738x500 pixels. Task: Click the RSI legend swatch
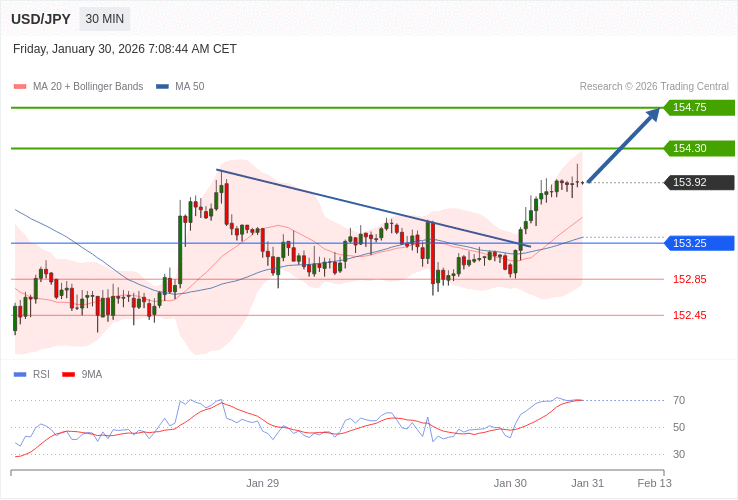click(x=20, y=375)
